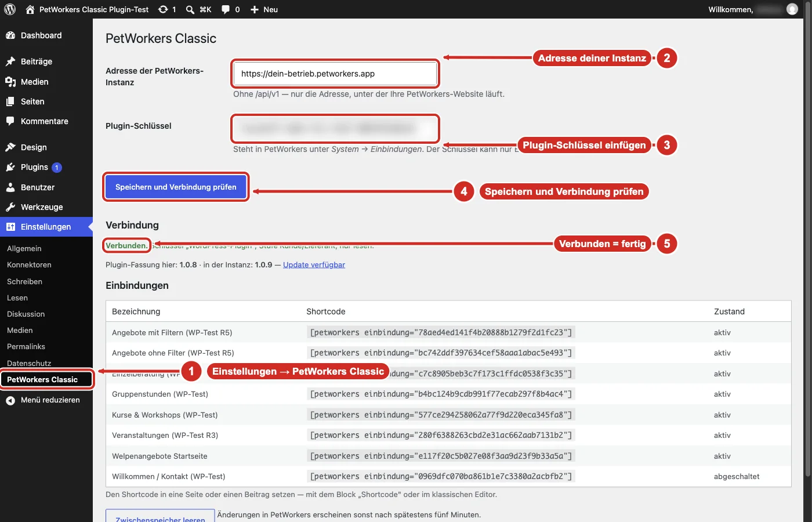Screen dimensions: 812x522
Task: Click the Plugins update count badge
Action: tap(57, 168)
